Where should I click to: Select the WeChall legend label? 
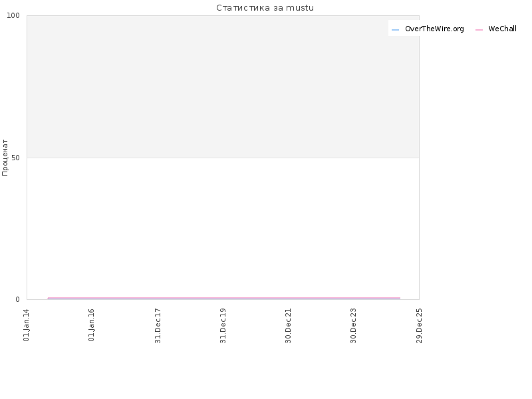[503, 29]
